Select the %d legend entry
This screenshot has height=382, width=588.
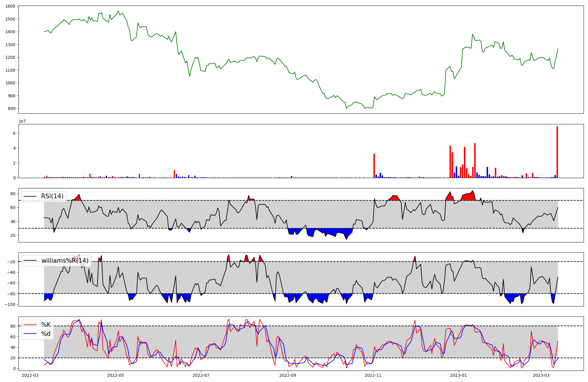click(46, 334)
